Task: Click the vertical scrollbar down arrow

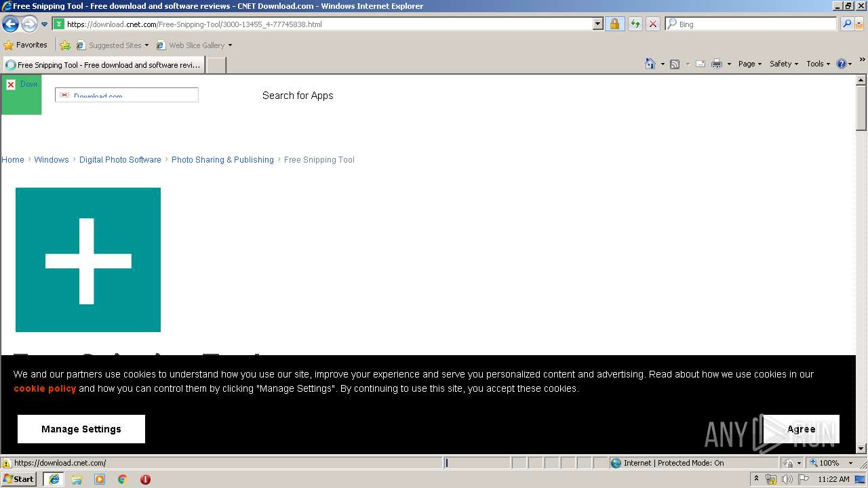Action: (861, 448)
